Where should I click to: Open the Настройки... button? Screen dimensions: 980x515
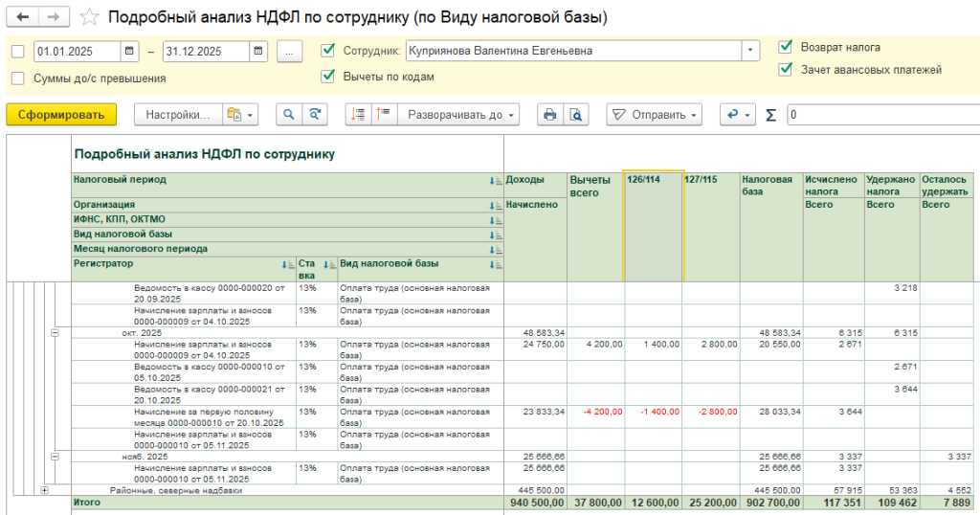click(x=177, y=115)
